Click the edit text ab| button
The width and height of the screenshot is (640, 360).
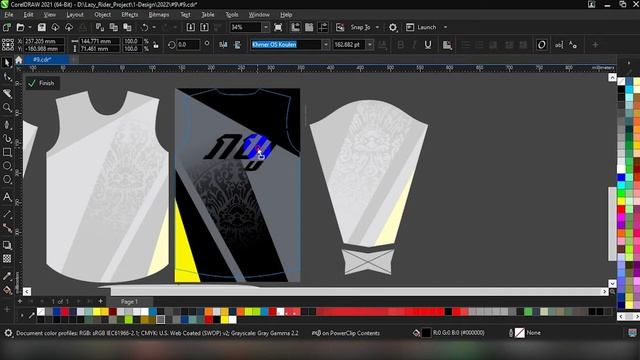click(x=559, y=45)
